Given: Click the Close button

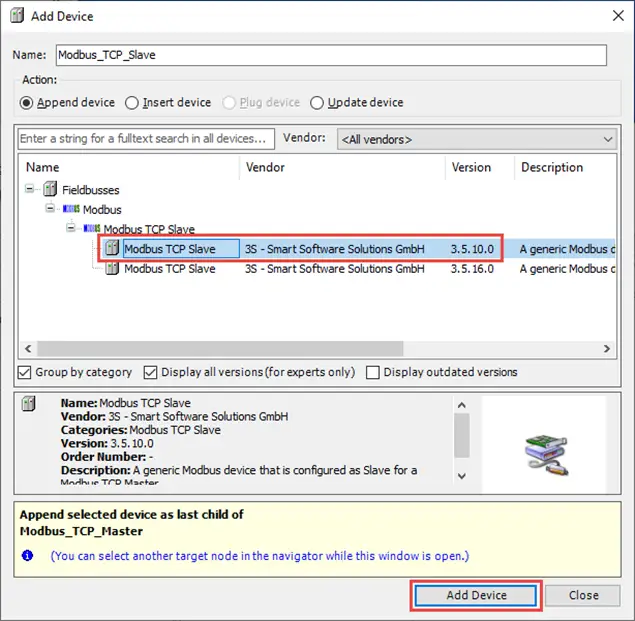Looking at the screenshot, I should [x=583, y=595].
